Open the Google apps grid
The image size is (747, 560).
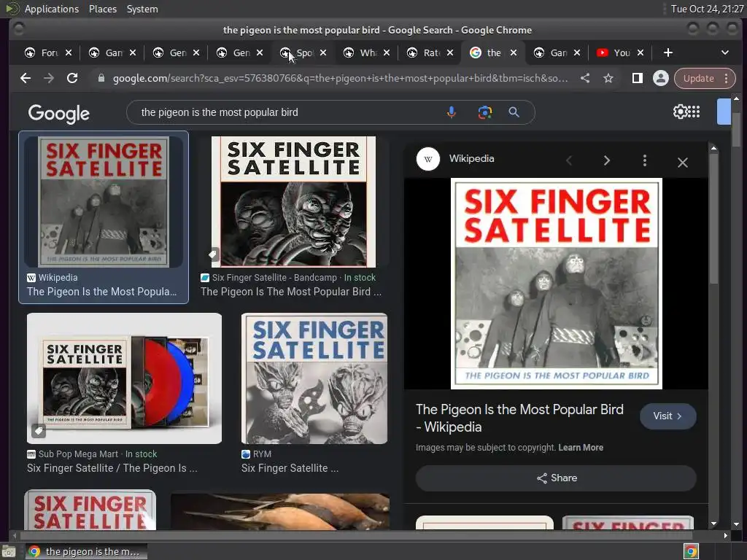point(694,112)
